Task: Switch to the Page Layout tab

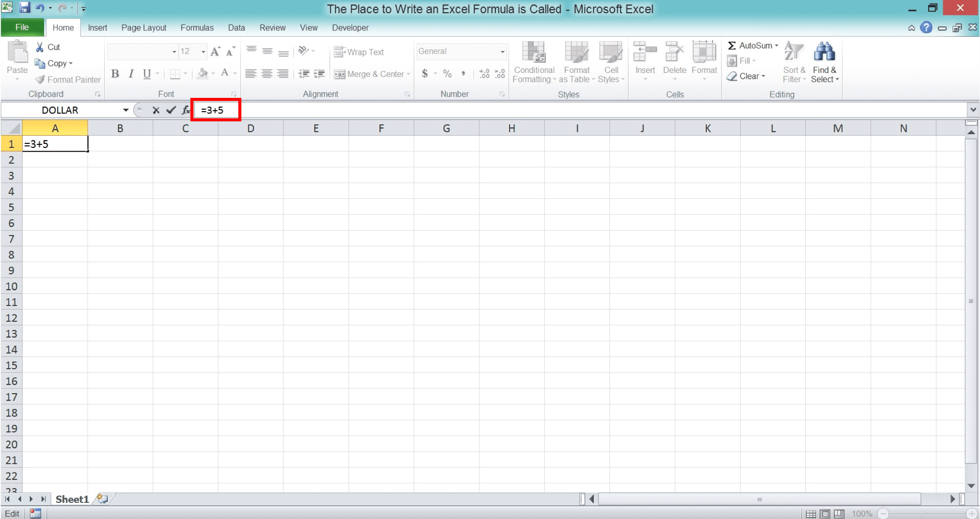Action: [144, 28]
